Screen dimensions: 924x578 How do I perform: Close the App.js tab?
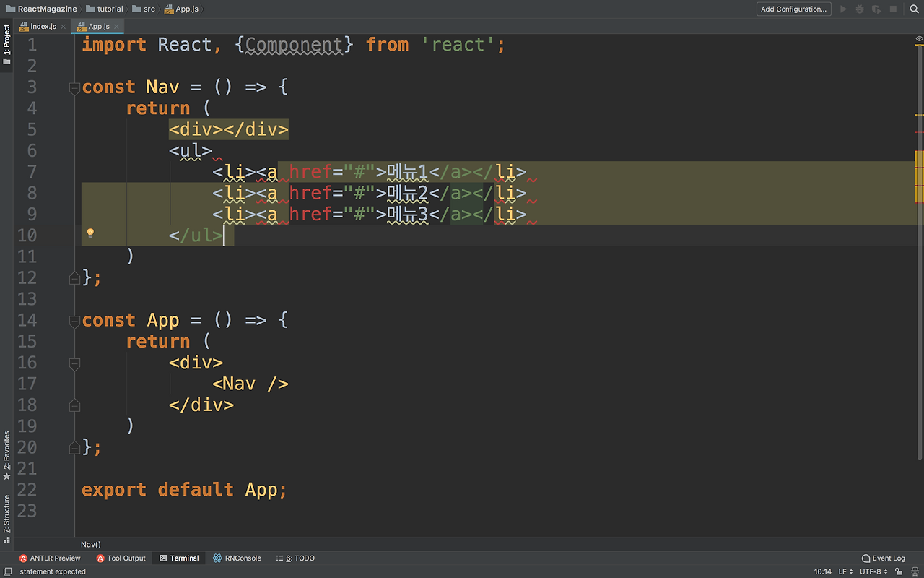coord(117,27)
